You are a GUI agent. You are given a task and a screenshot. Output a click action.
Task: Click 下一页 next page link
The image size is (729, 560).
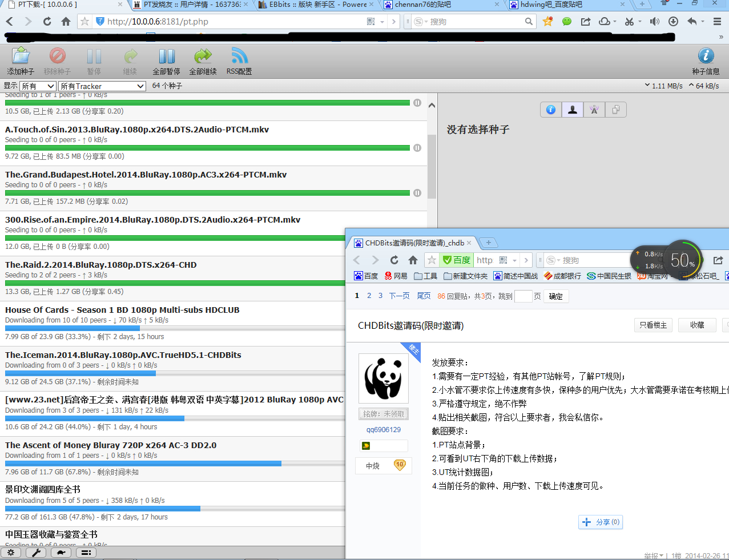click(399, 296)
